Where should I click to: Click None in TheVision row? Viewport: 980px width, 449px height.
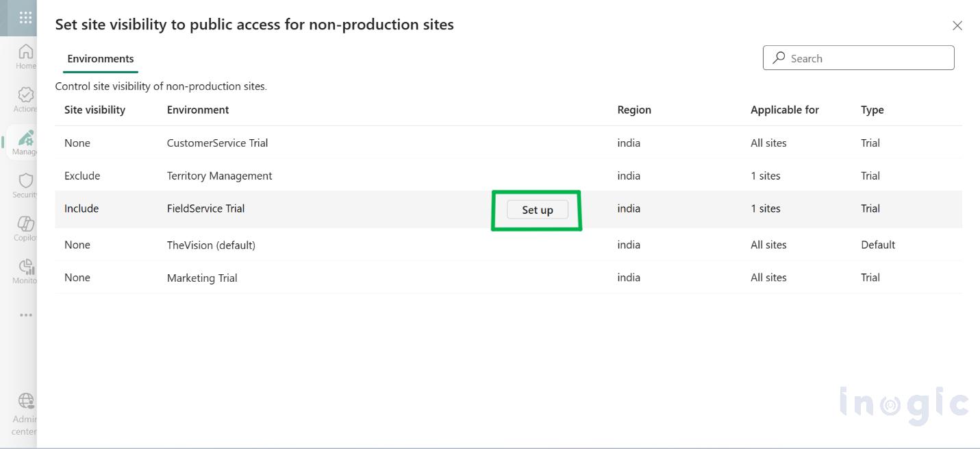pos(77,245)
